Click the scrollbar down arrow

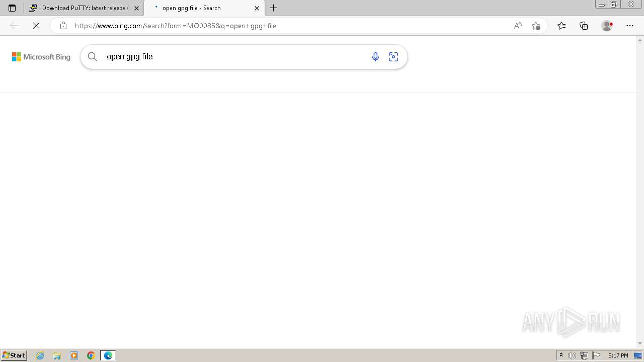640,344
